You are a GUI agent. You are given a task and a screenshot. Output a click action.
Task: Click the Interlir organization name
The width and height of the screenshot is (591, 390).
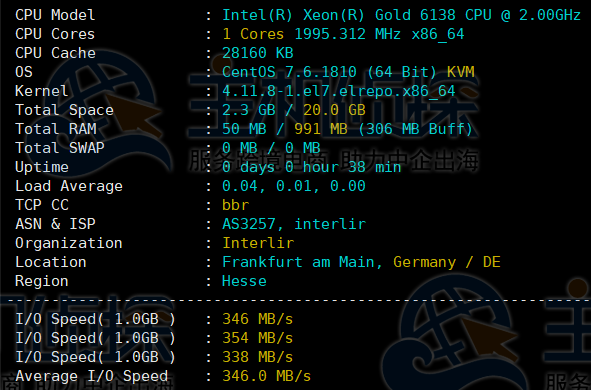258,243
